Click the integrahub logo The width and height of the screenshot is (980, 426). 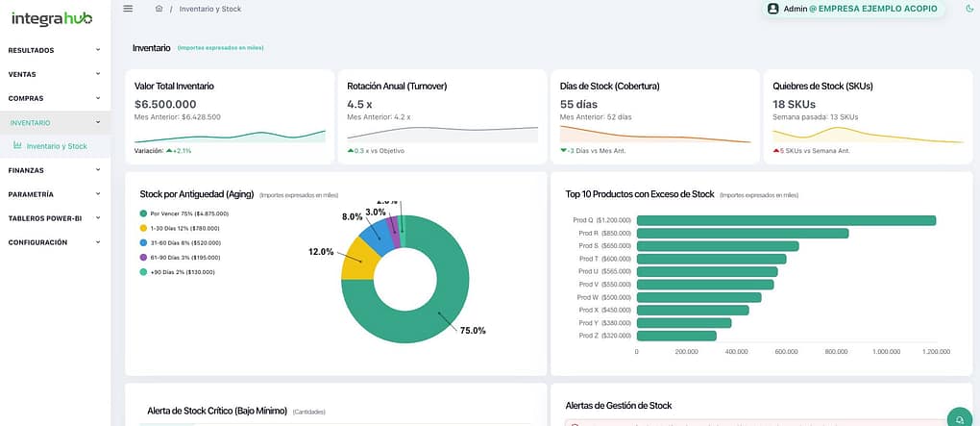coord(51,18)
